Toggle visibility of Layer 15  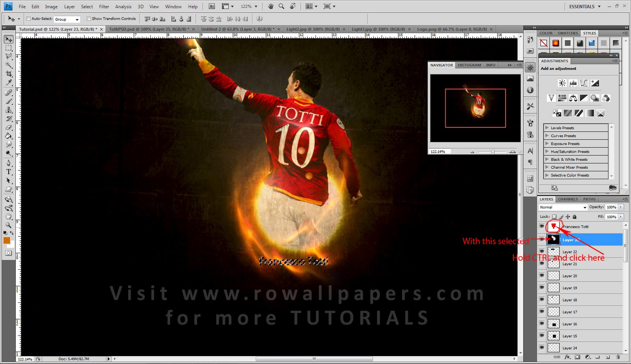(541, 336)
